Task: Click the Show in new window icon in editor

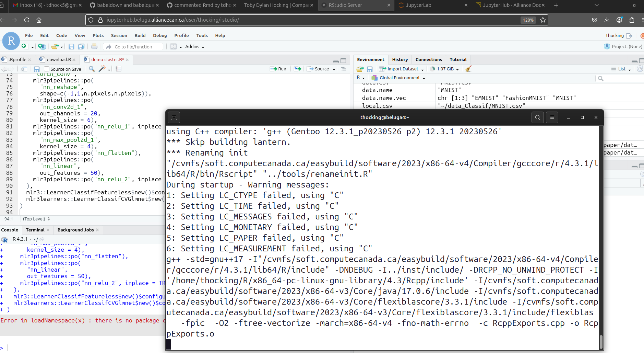Action: (x=24, y=69)
